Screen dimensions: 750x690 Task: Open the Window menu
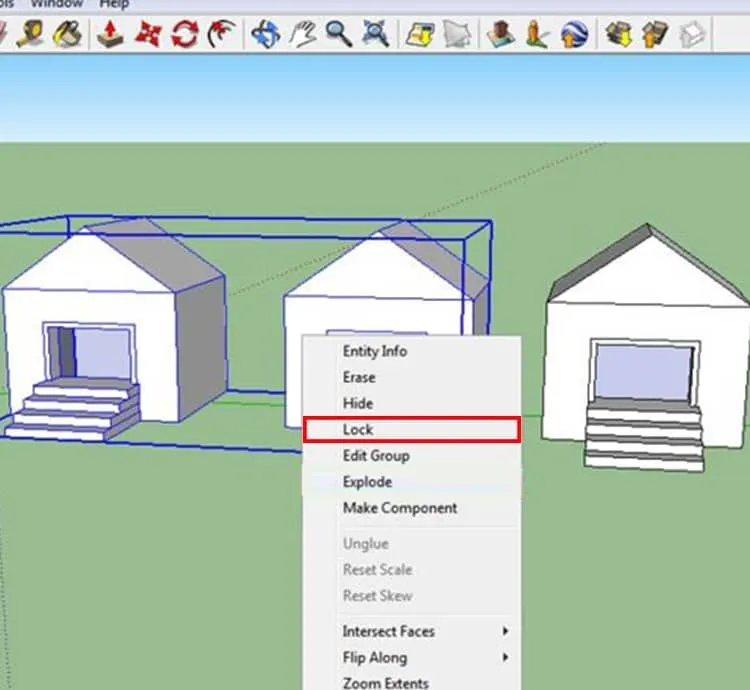click(57, 4)
